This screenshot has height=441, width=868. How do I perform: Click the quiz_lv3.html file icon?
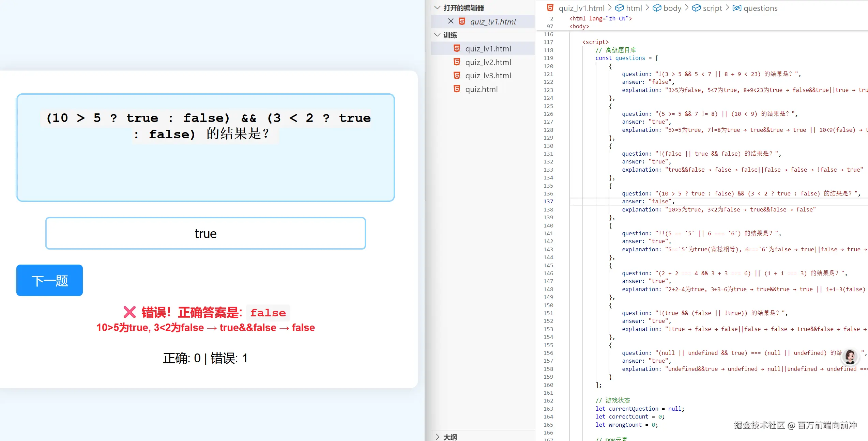tap(457, 75)
